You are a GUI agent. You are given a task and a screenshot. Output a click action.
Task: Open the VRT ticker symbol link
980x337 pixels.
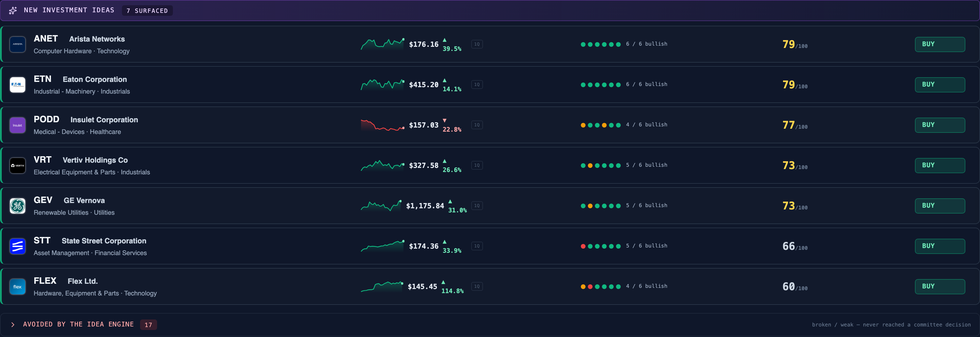[x=42, y=159]
